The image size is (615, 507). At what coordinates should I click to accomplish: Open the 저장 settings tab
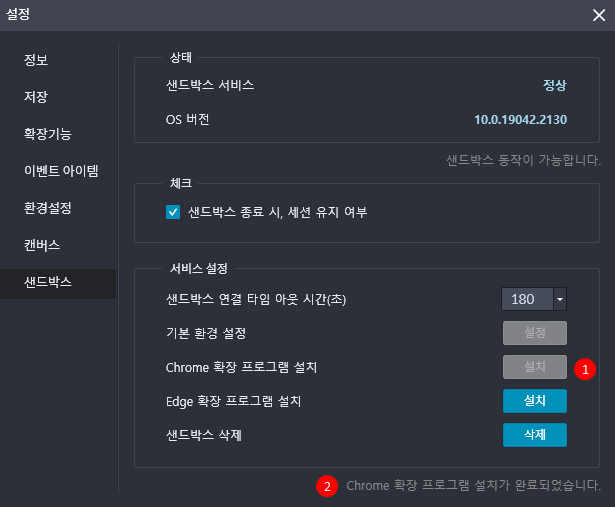tap(37, 97)
